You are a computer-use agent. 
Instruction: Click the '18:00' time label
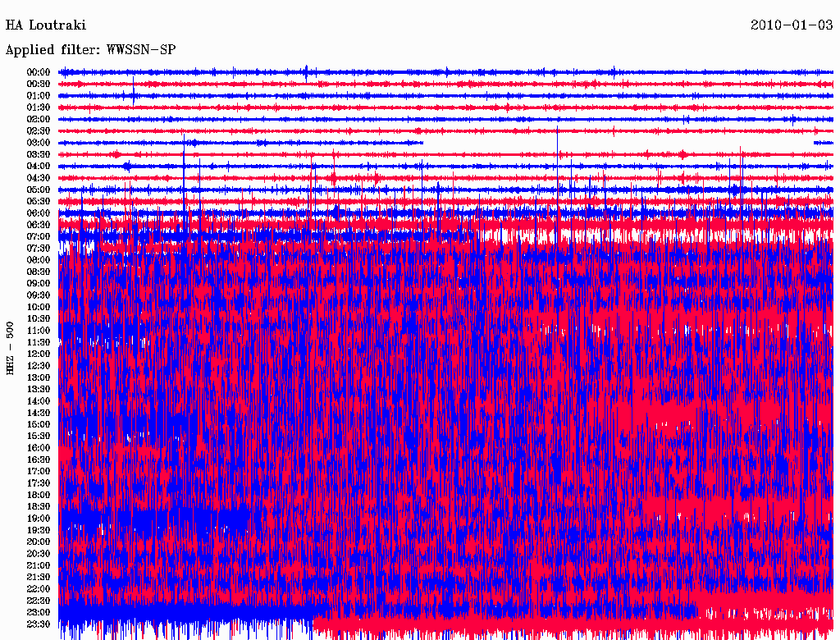click(x=39, y=495)
